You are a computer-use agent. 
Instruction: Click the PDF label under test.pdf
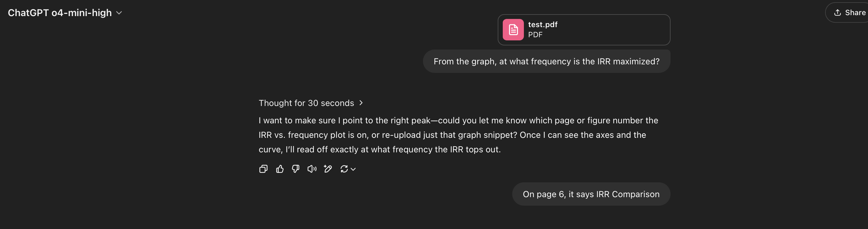point(535,34)
